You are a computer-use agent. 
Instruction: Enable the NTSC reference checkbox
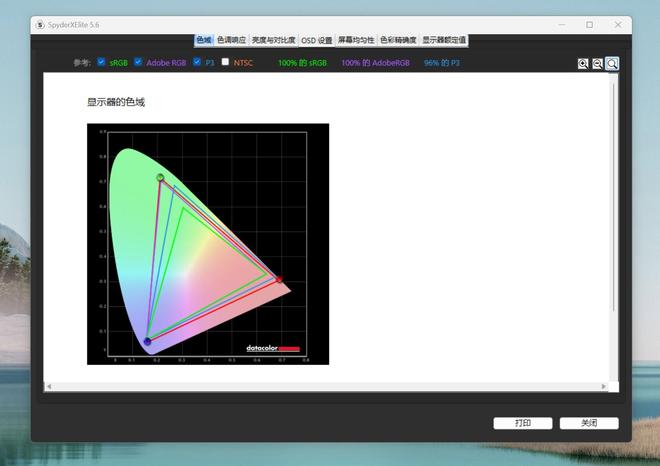[225, 62]
